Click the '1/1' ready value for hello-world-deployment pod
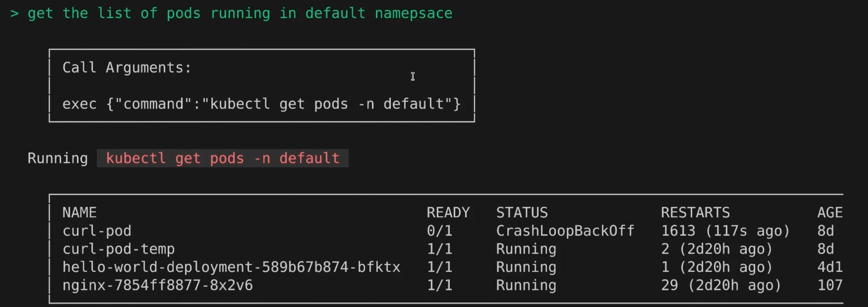 pos(440,267)
